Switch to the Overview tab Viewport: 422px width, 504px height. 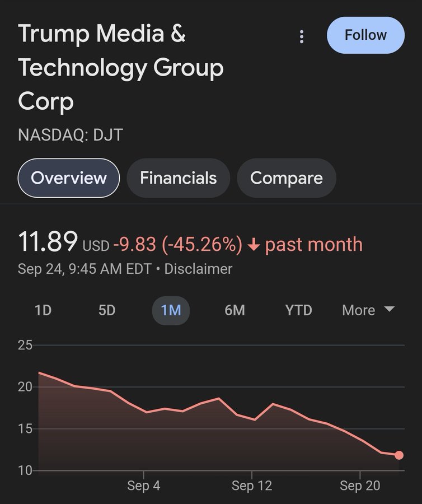69,178
